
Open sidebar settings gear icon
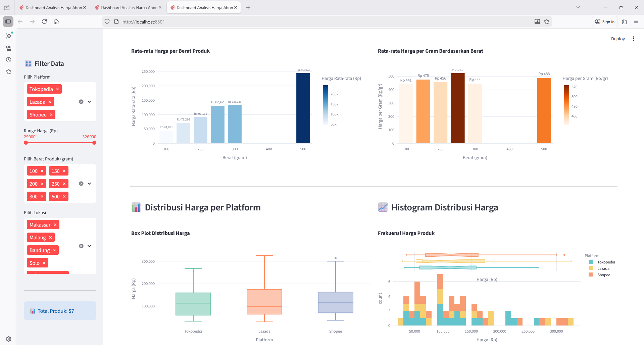(9, 339)
